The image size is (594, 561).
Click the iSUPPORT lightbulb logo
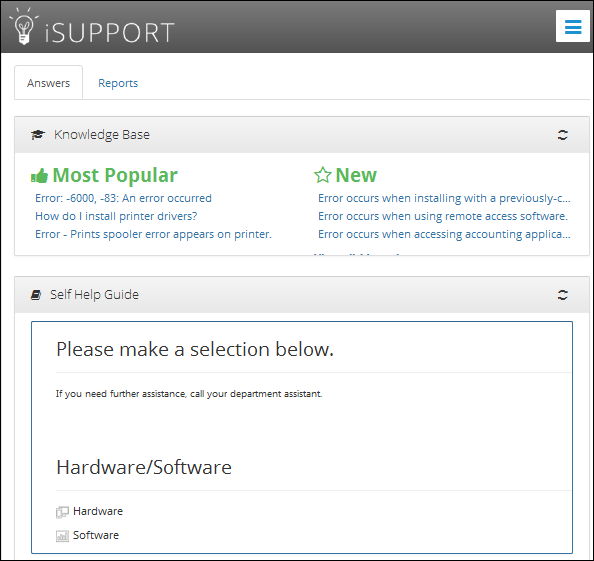pyautogui.click(x=24, y=26)
